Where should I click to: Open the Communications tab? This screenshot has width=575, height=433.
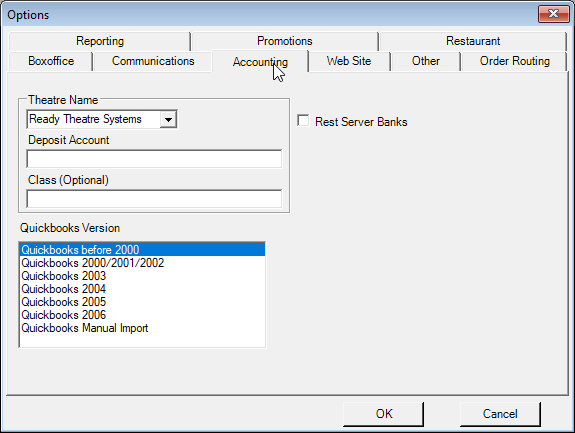pyautogui.click(x=153, y=61)
